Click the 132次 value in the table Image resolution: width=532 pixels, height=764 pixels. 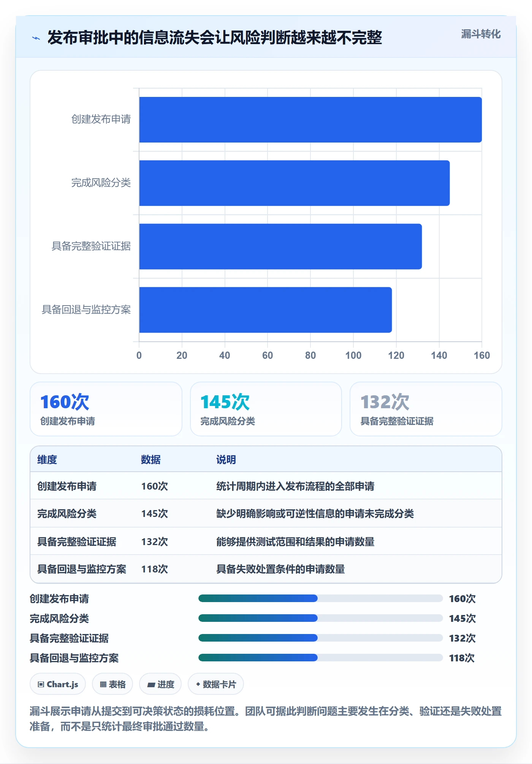click(x=155, y=542)
